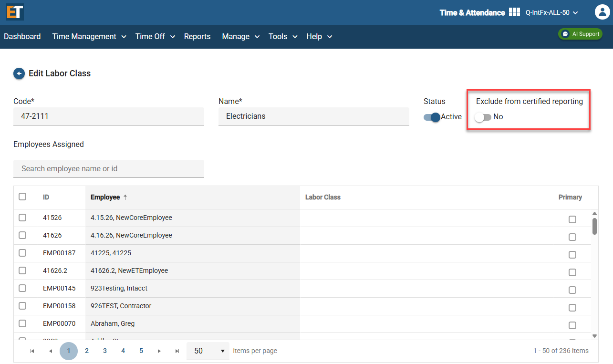Open the Reports menu item

click(197, 36)
